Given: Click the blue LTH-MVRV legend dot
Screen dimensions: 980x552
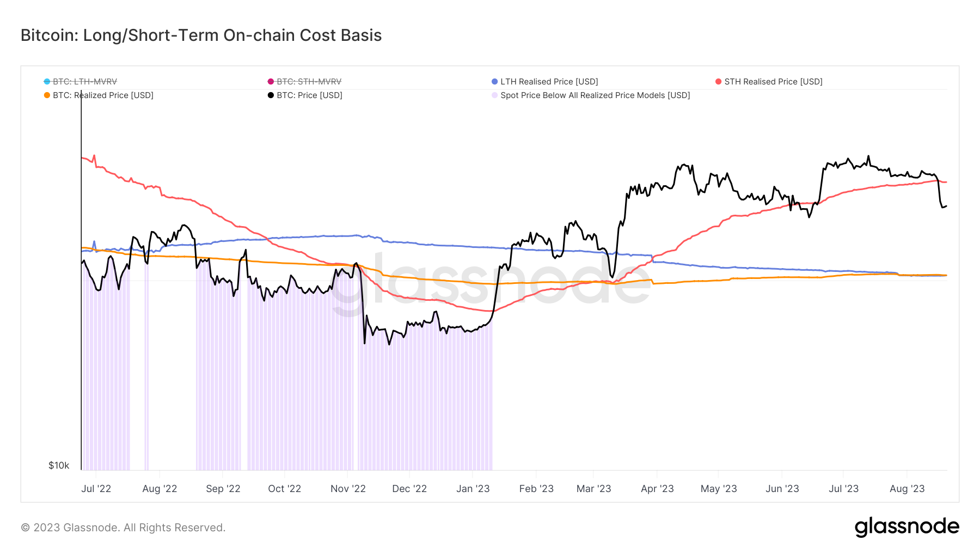Looking at the screenshot, I should [x=47, y=82].
